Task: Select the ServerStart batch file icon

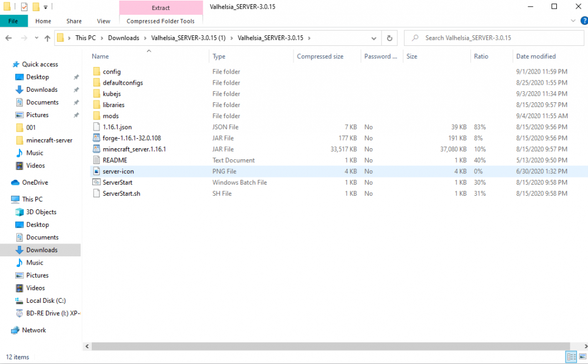Action: (x=97, y=182)
